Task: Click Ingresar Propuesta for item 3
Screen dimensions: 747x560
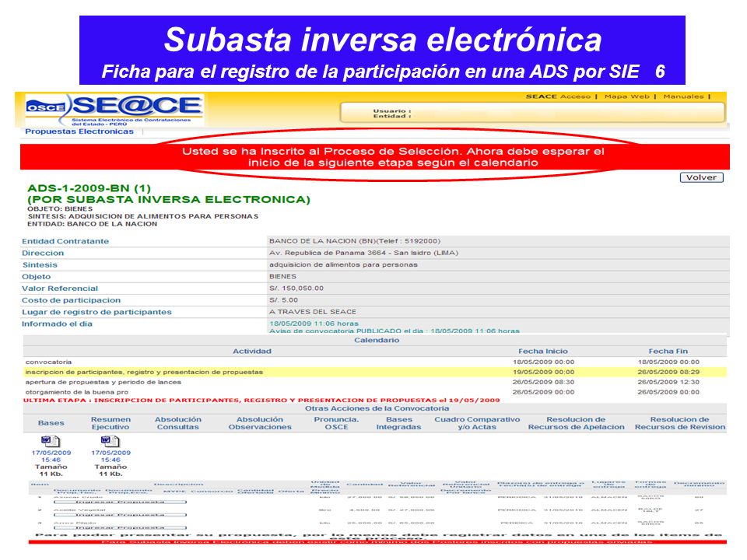Action: [x=120, y=527]
